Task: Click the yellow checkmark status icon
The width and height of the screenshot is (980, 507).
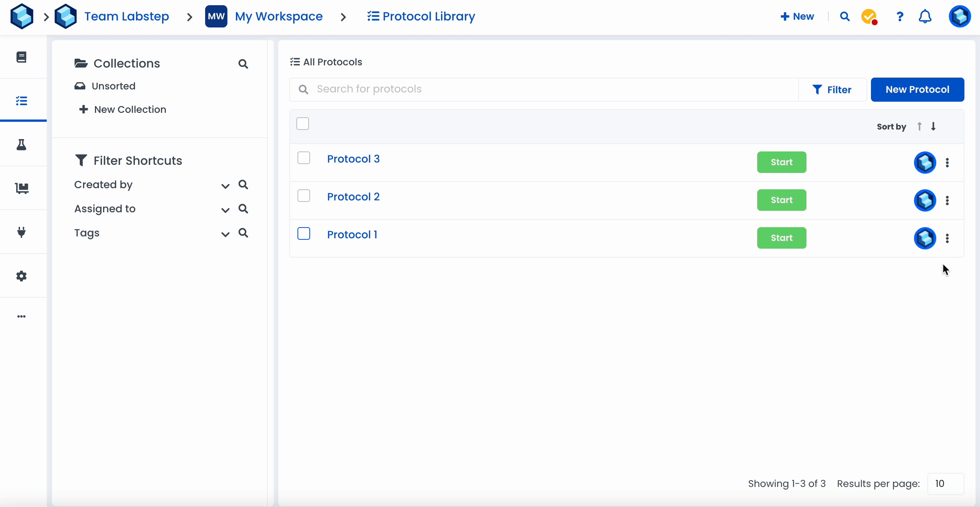Action: pyautogui.click(x=869, y=17)
